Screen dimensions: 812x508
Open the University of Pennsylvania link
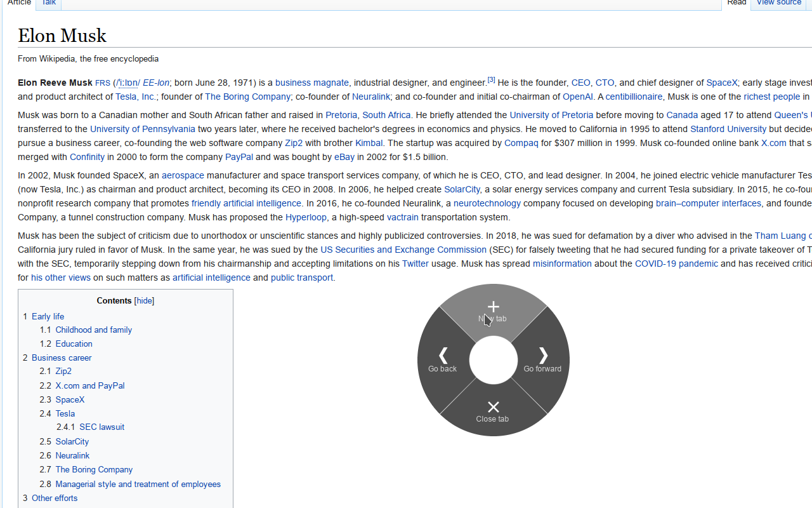click(x=143, y=129)
